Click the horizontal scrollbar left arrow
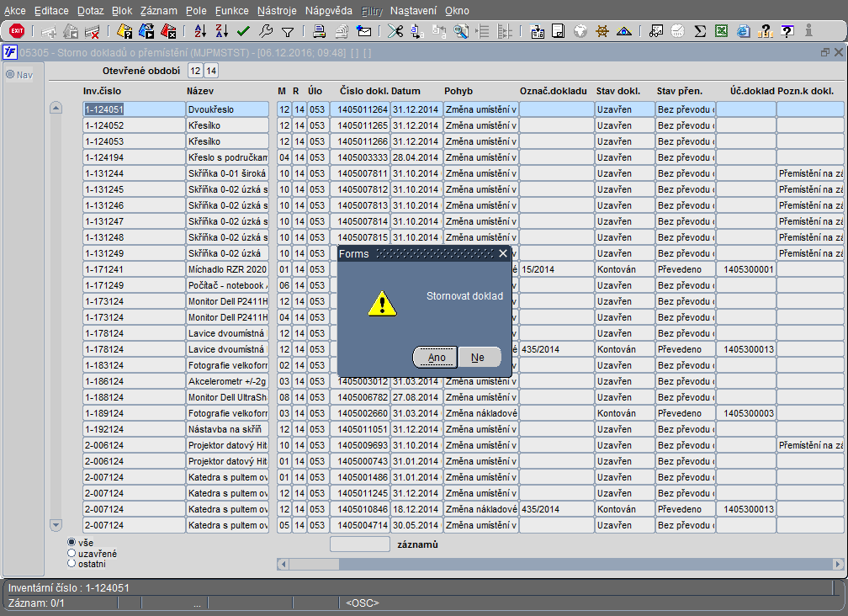Viewport: 848px width, 616px height. click(284, 564)
